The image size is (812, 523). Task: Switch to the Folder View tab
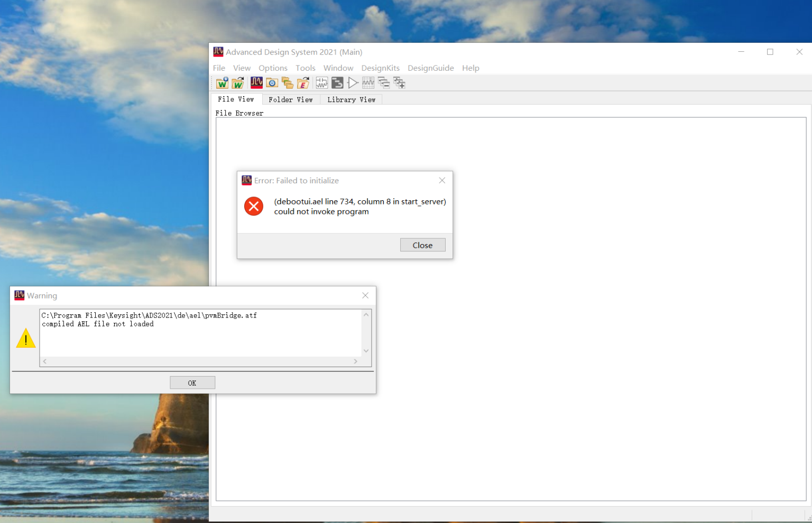(x=290, y=99)
